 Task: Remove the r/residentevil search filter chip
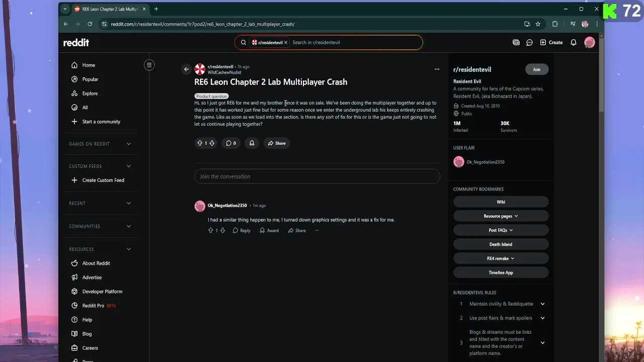pos(286,43)
